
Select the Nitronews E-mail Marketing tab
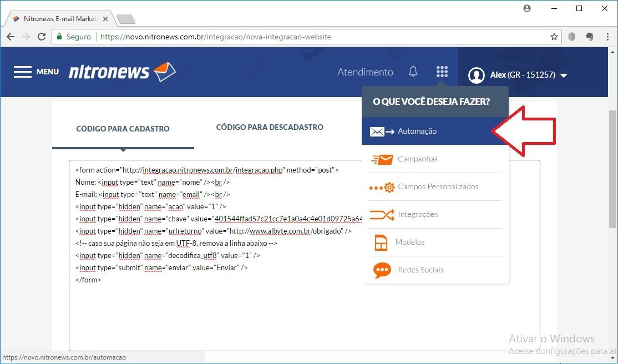coord(60,18)
